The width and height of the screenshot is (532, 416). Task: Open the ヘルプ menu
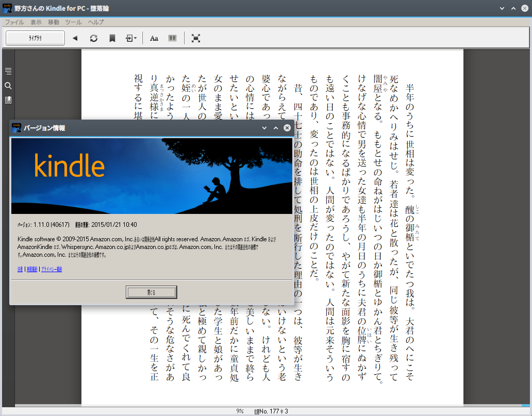pos(96,22)
